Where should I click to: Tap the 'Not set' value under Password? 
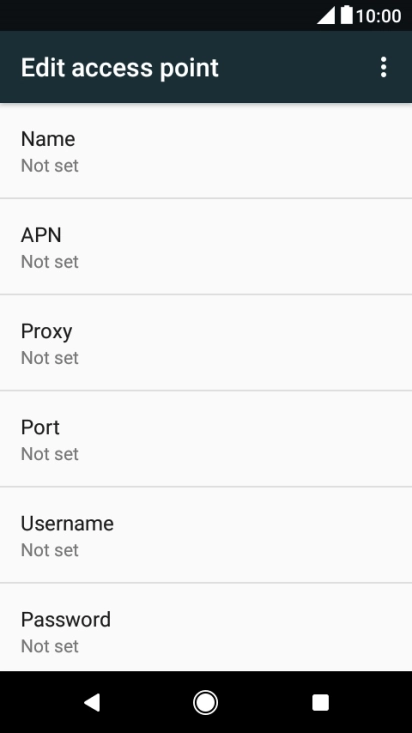pyautogui.click(x=50, y=646)
